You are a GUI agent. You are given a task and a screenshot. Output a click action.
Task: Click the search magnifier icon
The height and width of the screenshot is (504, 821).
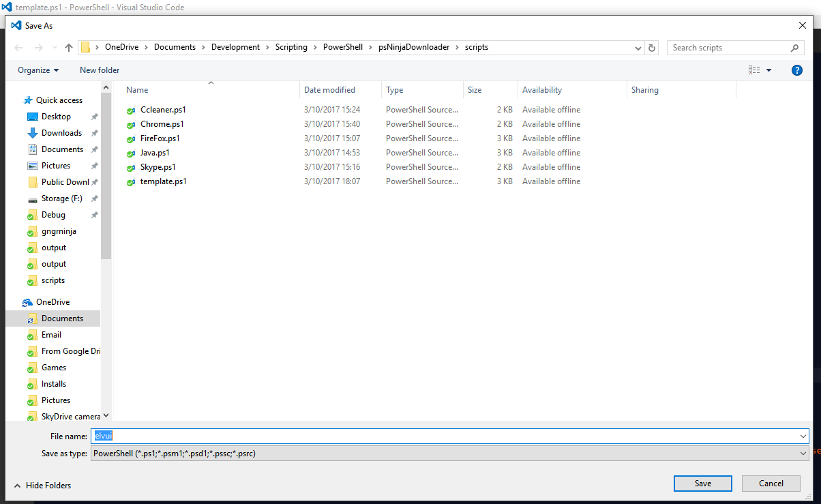point(794,48)
